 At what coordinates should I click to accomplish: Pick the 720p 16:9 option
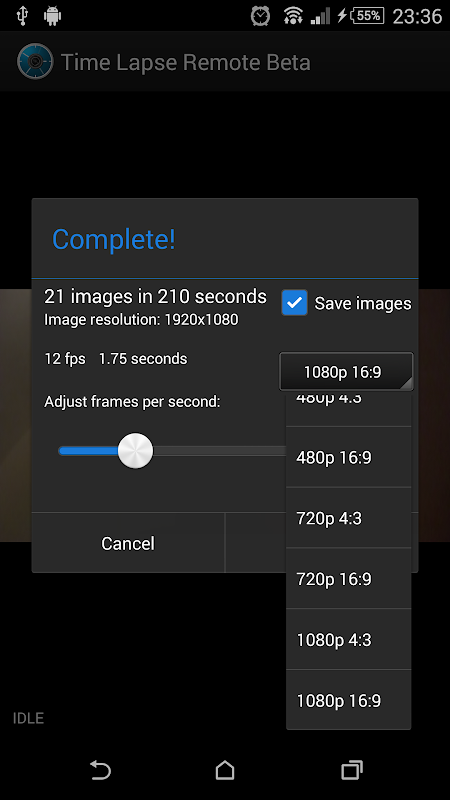348,579
